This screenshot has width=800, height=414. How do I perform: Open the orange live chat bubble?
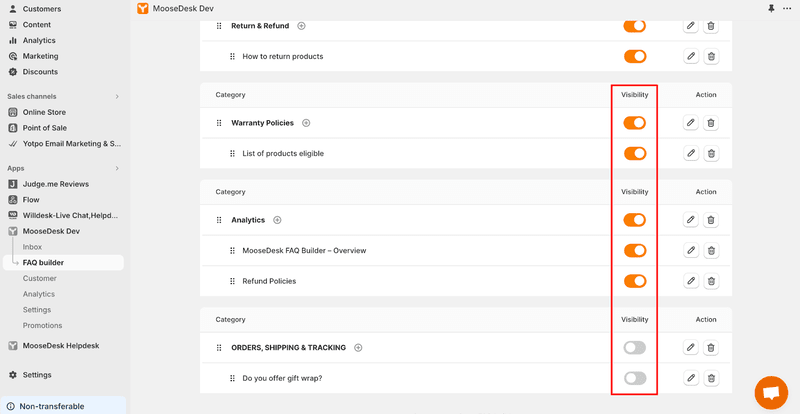tap(771, 393)
